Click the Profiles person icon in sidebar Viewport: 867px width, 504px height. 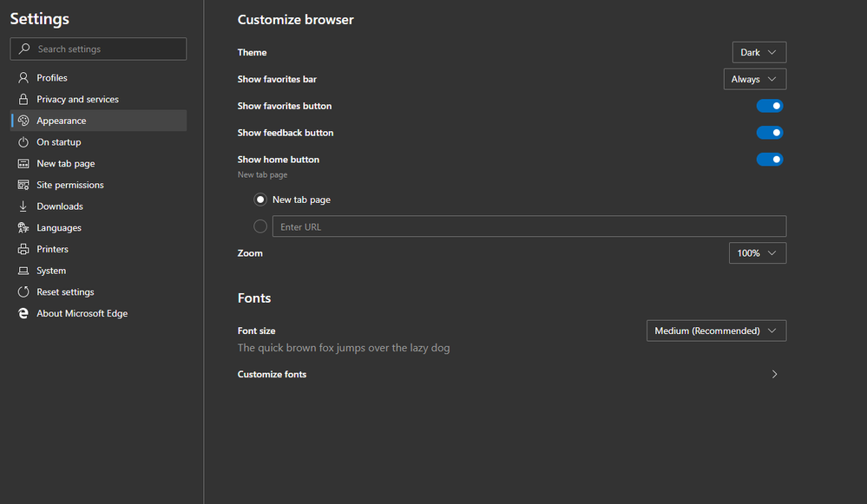click(x=23, y=78)
